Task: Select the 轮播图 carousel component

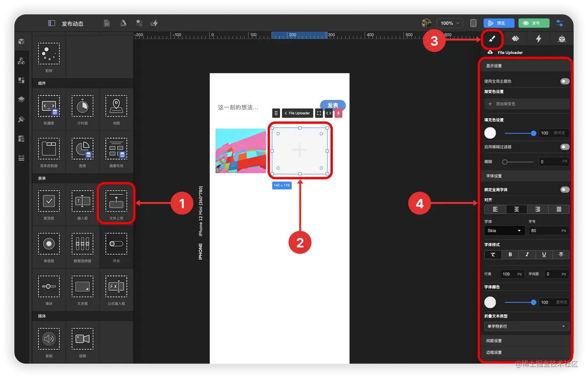Action: pos(49,109)
